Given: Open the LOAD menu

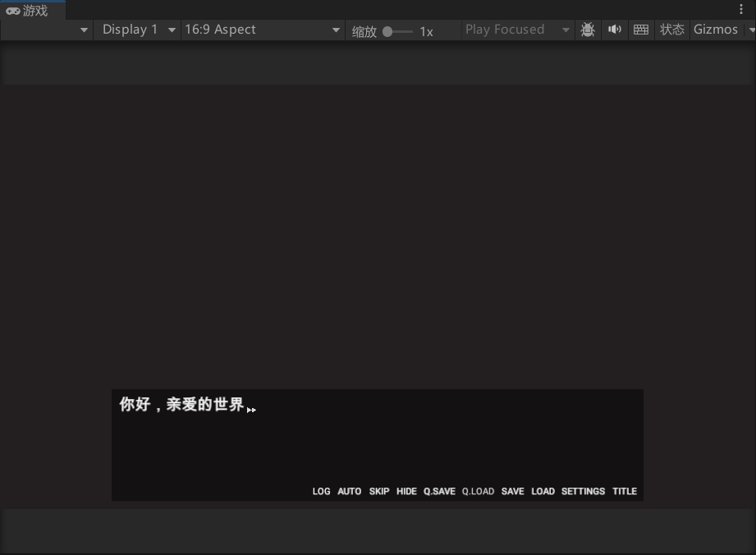Looking at the screenshot, I should click(x=543, y=491).
